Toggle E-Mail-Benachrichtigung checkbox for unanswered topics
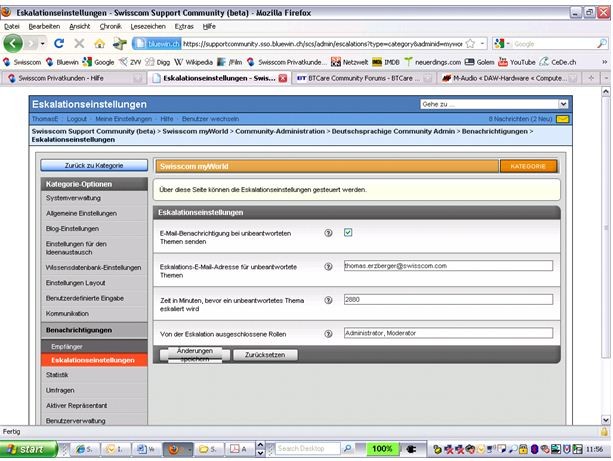613x461 pixels. tap(348, 233)
